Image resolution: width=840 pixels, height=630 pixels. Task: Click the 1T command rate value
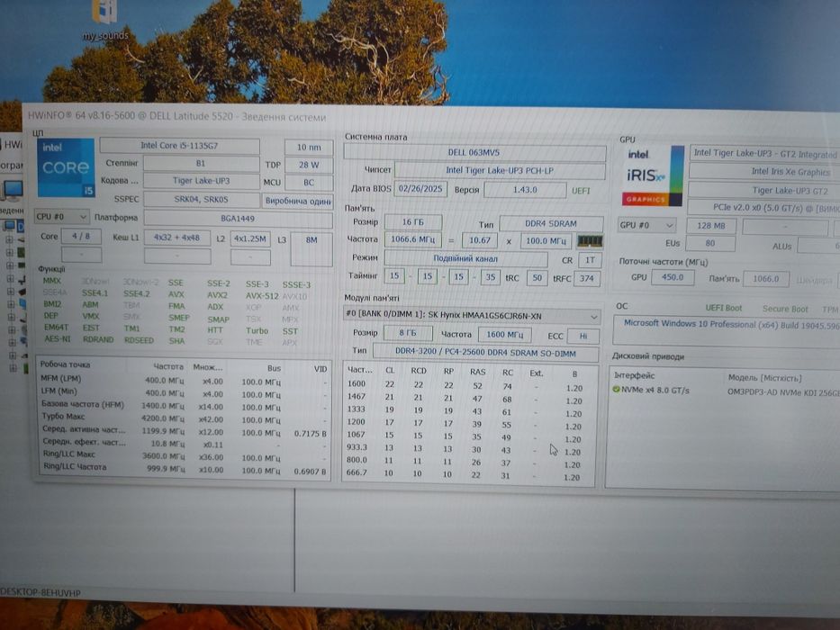click(x=590, y=260)
